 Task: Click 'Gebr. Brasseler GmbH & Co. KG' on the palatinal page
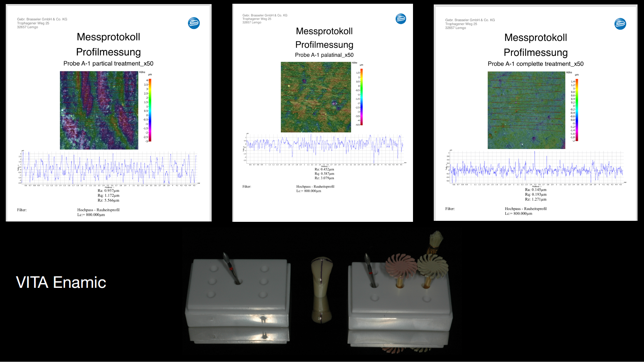tap(265, 15)
